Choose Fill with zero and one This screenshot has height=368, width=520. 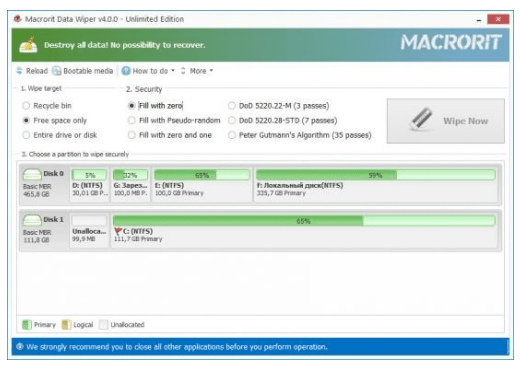pos(170,135)
